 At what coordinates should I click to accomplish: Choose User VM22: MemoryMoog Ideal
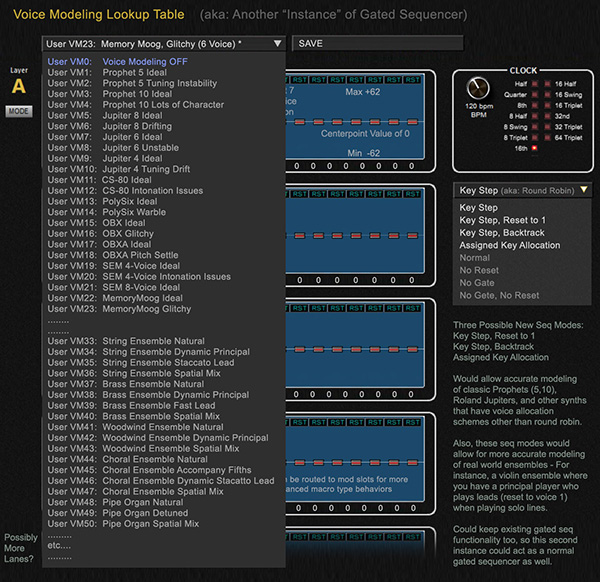pos(115,298)
